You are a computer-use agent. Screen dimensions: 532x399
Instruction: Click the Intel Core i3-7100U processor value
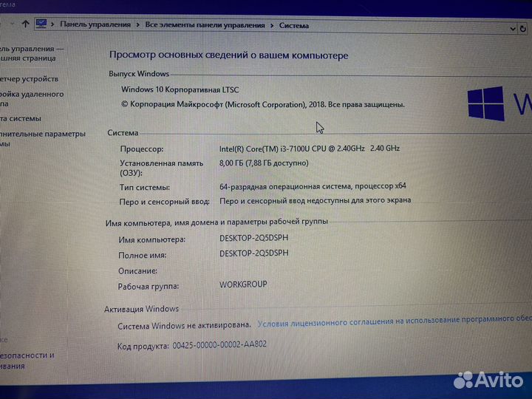310,149
